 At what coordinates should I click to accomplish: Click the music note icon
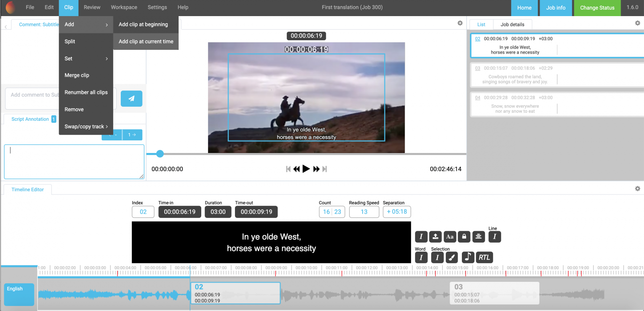(468, 257)
